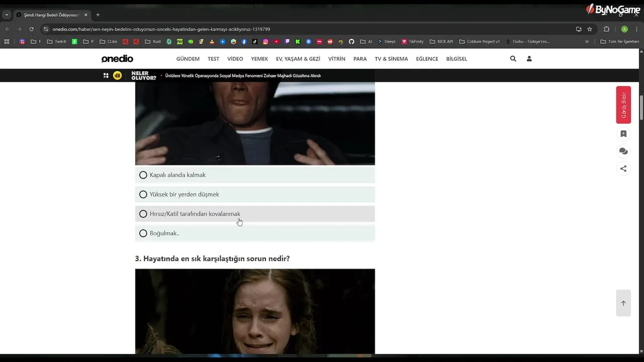
Task: Open the grid menu icon in the news ticker
Action: coord(106,75)
